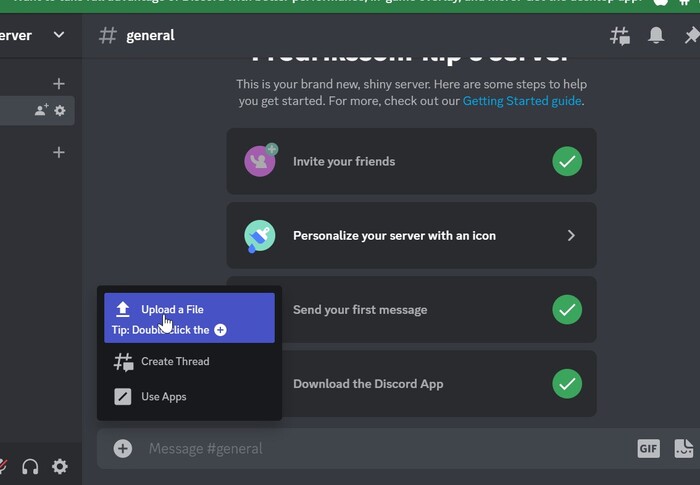Choose Create Thread in the popup menu
This screenshot has height=485, width=700.
pos(175,362)
